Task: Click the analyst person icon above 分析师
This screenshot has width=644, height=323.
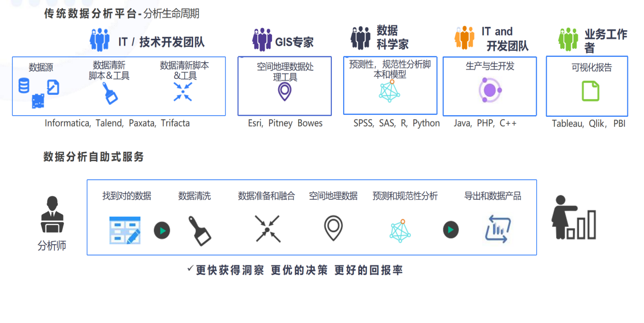Action: 52,215
